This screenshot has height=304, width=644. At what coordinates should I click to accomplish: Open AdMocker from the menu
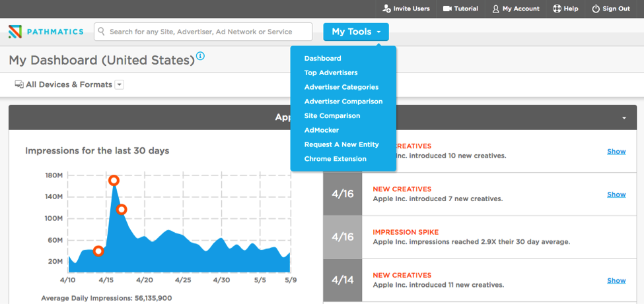[x=321, y=130]
